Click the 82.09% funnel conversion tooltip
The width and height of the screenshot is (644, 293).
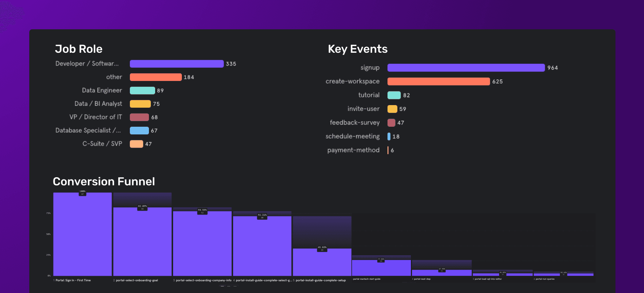(x=142, y=207)
